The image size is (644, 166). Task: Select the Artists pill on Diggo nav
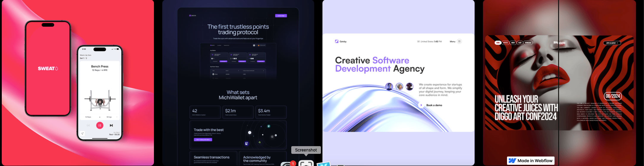pos(506,43)
